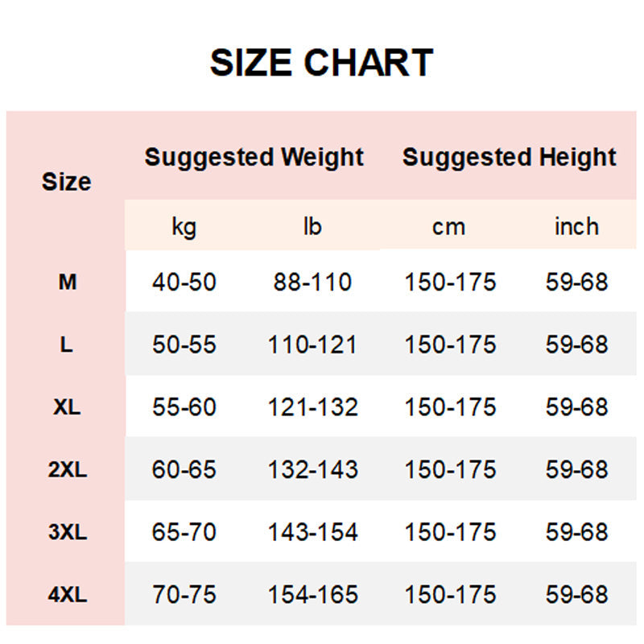The height and width of the screenshot is (644, 644).
Task: Click the cm unit subheader
Action: 449,226
